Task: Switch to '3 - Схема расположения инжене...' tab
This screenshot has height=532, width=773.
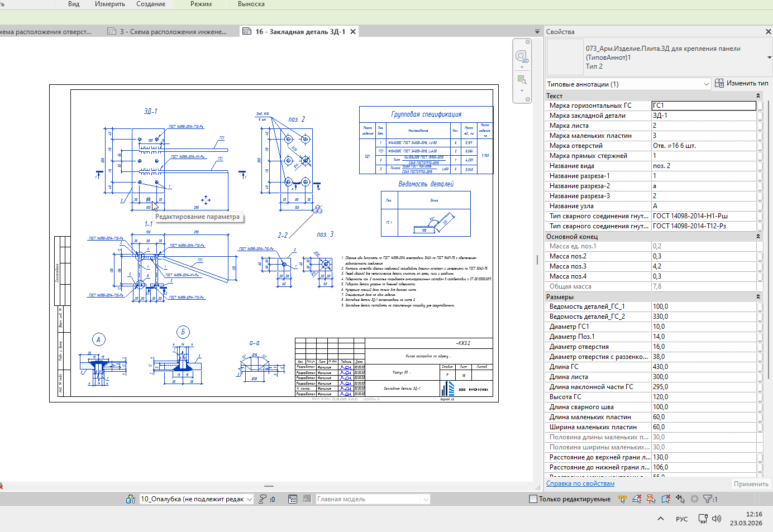Action: (x=173, y=32)
